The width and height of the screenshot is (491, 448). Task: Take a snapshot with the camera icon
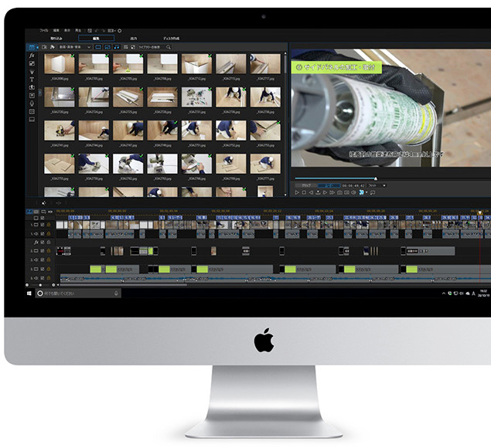tap(339, 192)
